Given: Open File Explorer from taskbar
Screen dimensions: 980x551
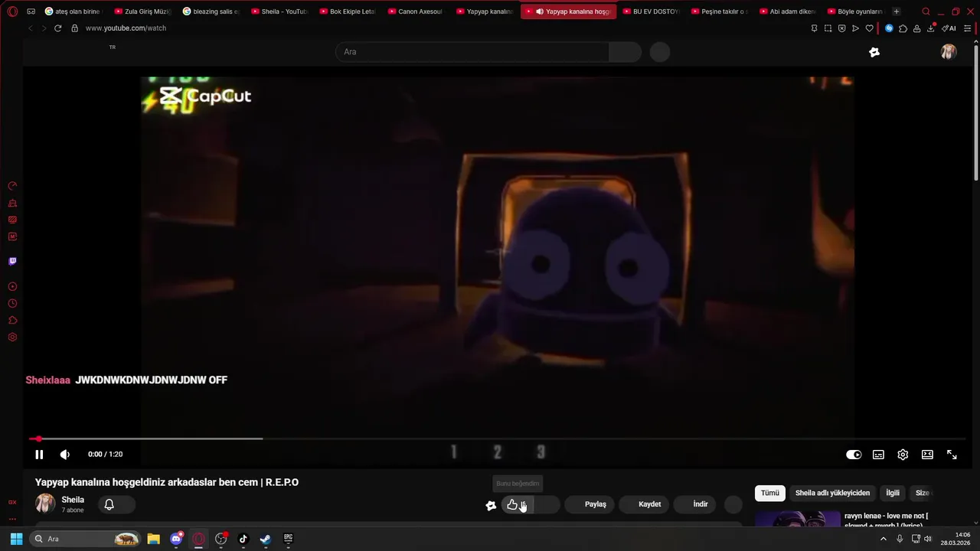Looking at the screenshot, I should pyautogui.click(x=153, y=539).
